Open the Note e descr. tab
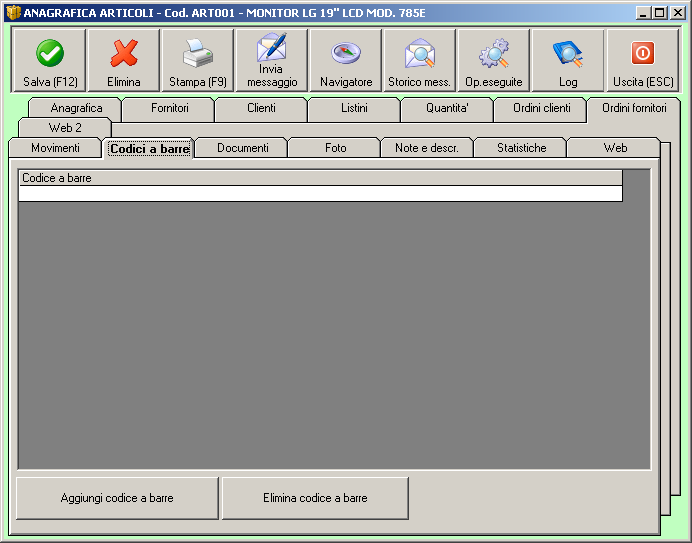Image resolution: width=692 pixels, height=543 pixels. (427, 148)
